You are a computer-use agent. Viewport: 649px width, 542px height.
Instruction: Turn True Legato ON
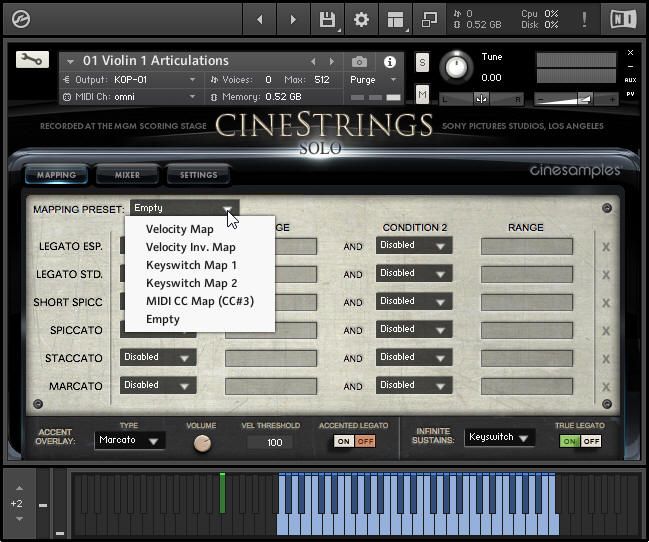[570, 441]
